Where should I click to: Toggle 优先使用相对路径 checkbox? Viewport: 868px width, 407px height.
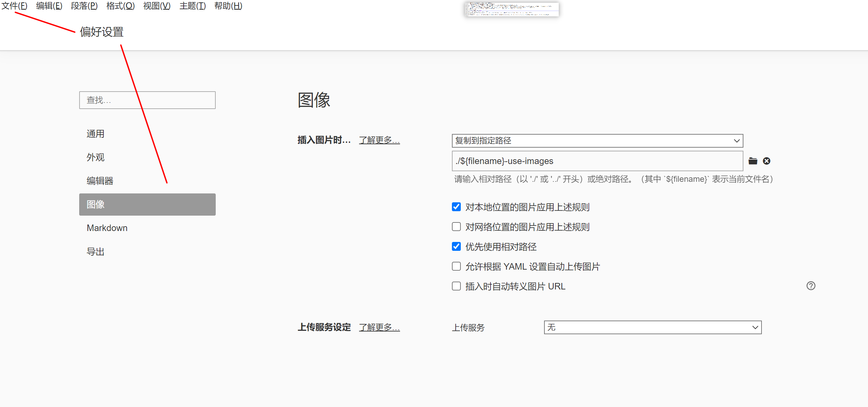[x=456, y=246]
